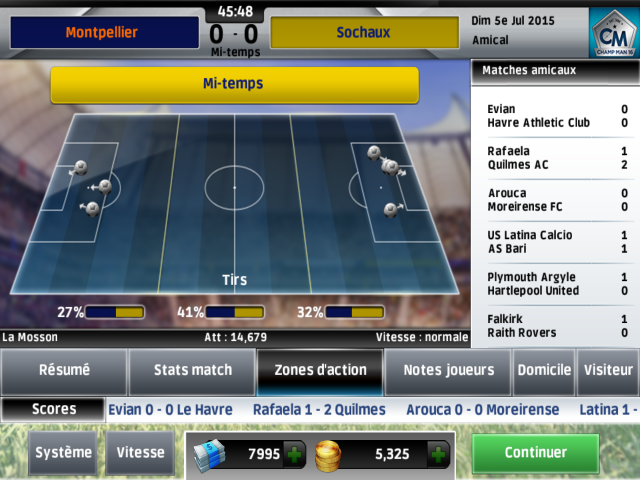
Task: Select the top shot ball in Sochaux box
Action: 373,153
